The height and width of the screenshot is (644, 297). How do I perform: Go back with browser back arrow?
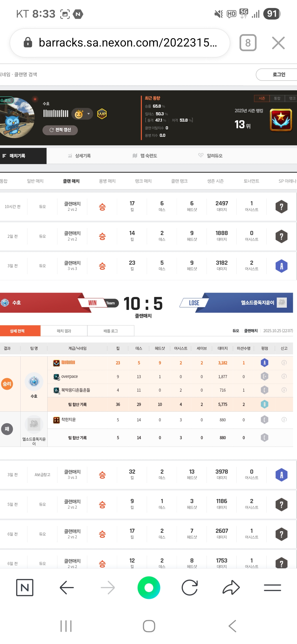click(67, 588)
